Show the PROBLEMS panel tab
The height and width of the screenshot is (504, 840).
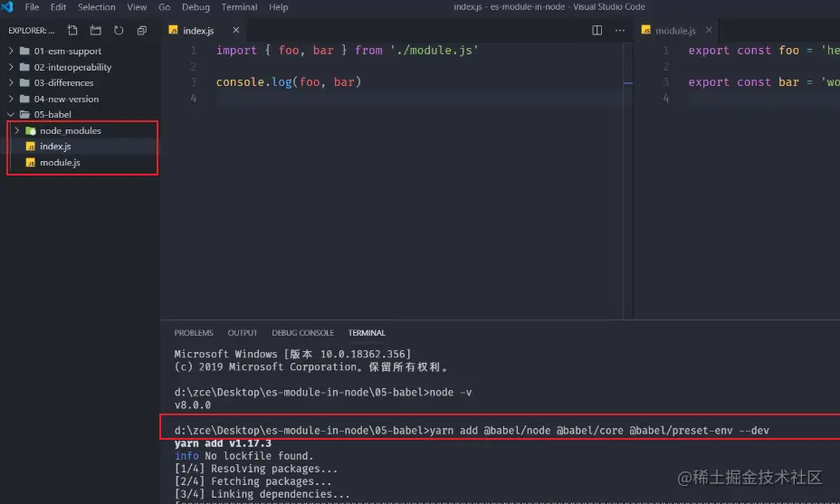coord(194,333)
